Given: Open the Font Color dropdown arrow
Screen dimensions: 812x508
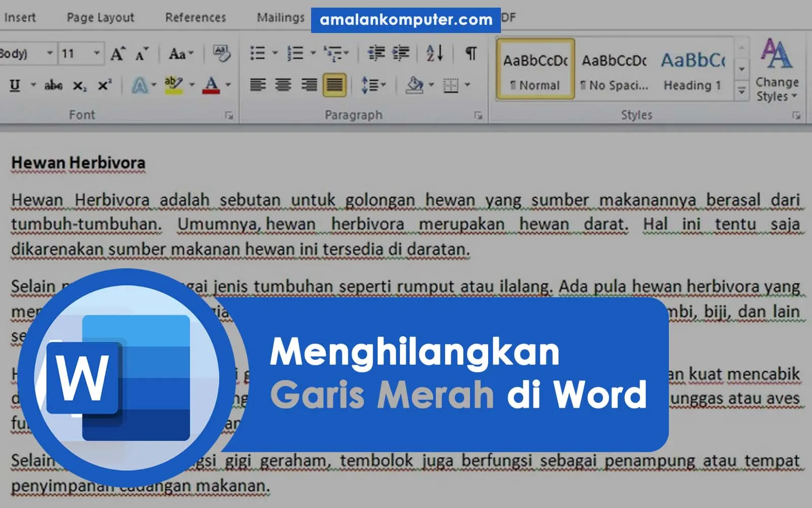Looking at the screenshot, I should [228, 85].
